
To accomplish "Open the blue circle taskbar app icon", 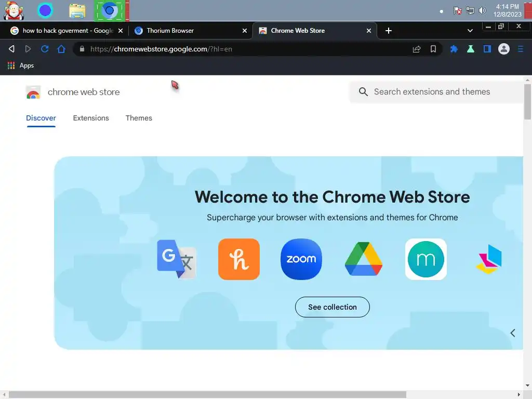I will (x=45, y=10).
